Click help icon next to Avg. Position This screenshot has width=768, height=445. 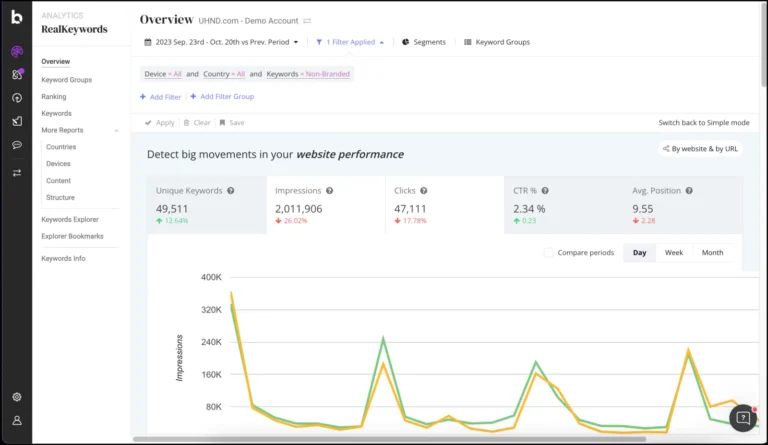689,190
